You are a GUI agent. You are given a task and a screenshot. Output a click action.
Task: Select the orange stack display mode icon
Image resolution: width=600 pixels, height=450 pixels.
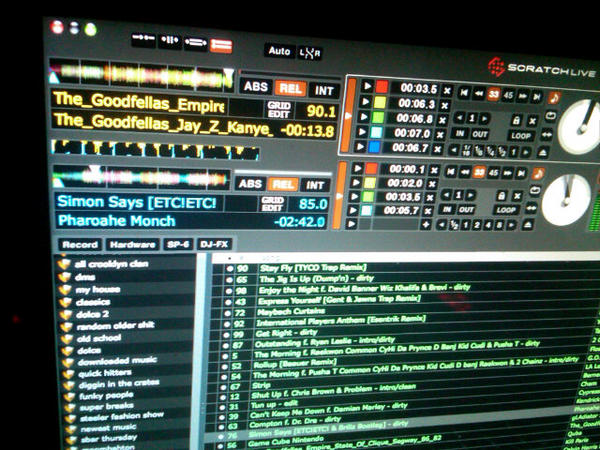click(x=221, y=46)
